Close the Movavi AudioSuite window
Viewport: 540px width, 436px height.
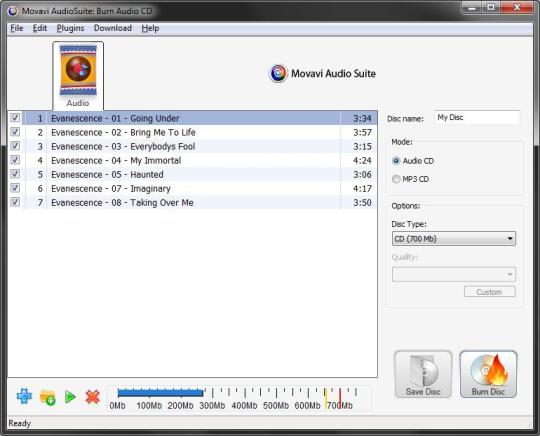(x=517, y=8)
